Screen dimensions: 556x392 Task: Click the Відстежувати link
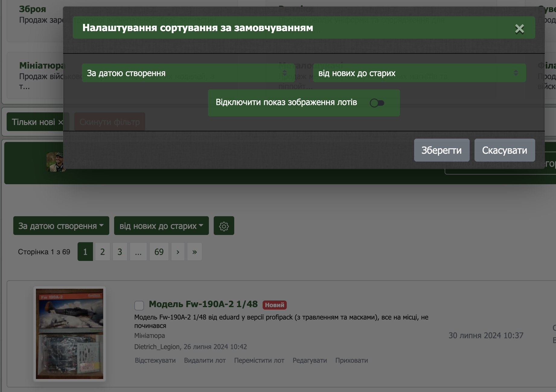(x=155, y=360)
